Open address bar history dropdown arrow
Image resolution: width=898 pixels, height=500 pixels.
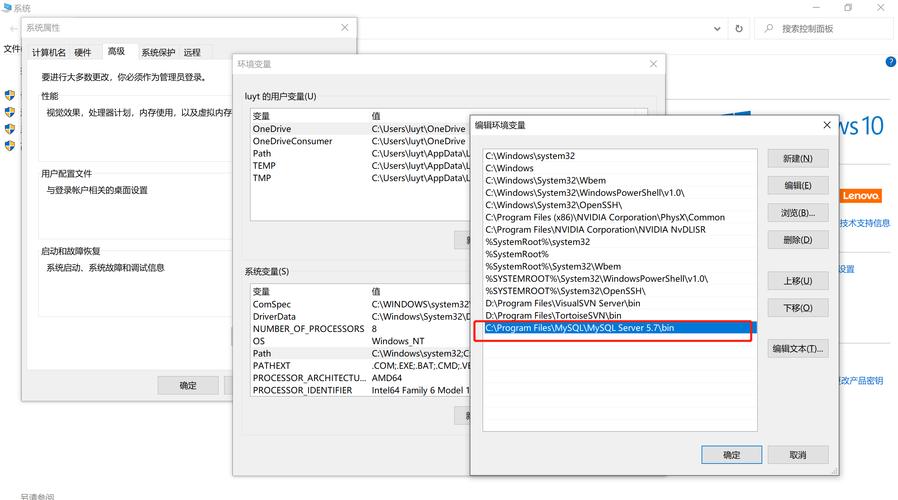pyautogui.click(x=717, y=28)
